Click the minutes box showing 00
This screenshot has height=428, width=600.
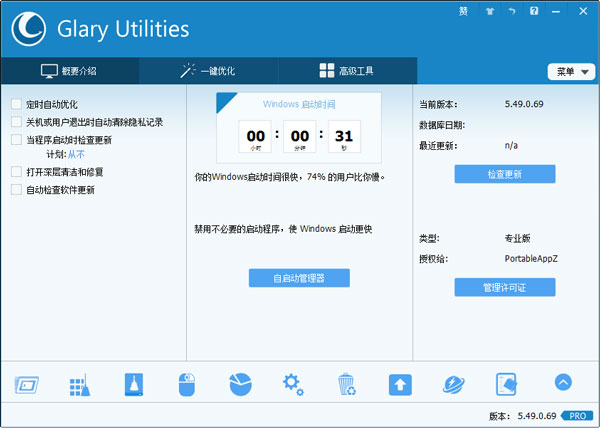300,137
